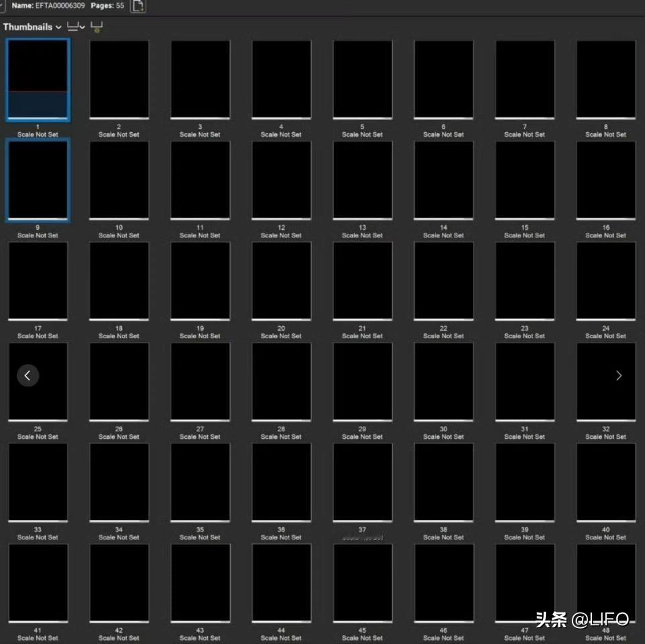
Task: Select page 14 thumbnail
Action: coord(443,180)
